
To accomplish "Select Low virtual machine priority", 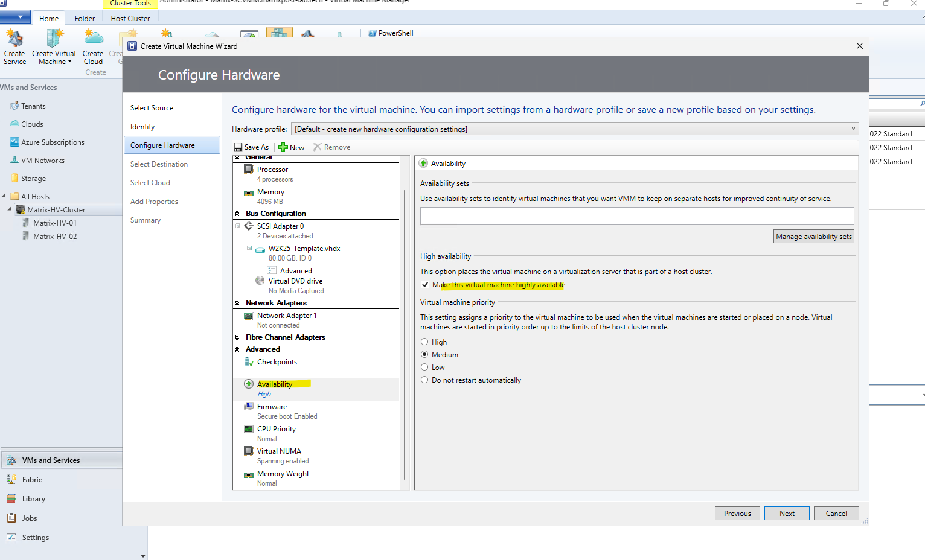I will (x=424, y=367).
